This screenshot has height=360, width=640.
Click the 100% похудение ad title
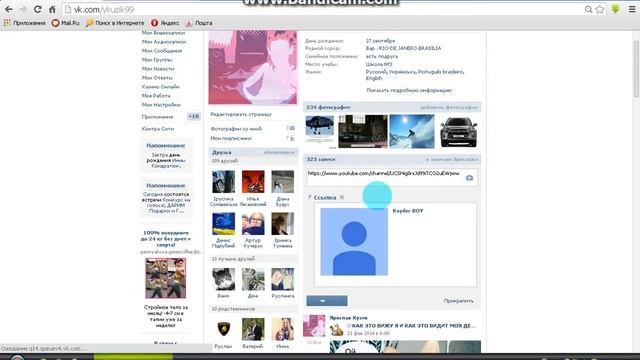pyautogui.click(x=166, y=239)
